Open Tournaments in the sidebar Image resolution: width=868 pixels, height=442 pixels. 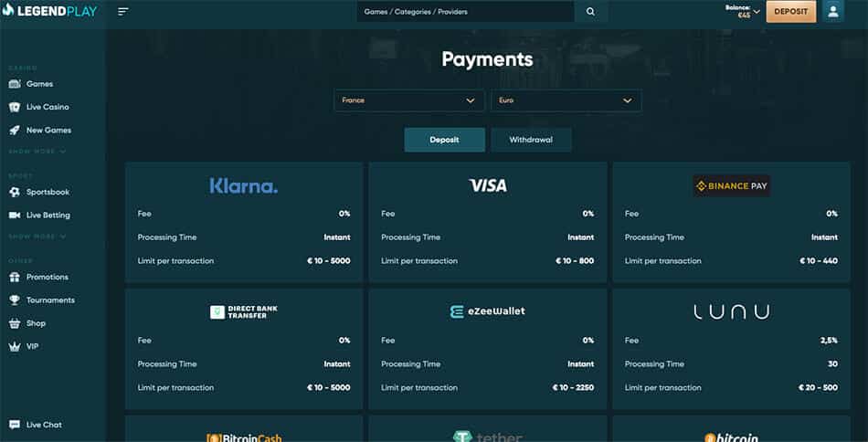tap(50, 300)
